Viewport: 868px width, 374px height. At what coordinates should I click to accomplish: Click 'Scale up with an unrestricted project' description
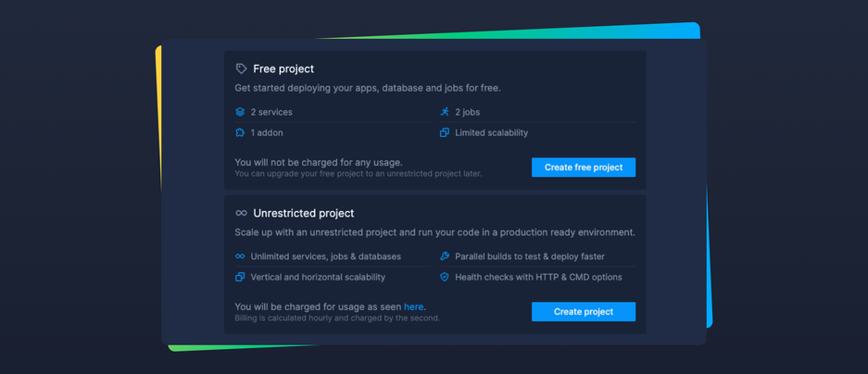click(435, 232)
